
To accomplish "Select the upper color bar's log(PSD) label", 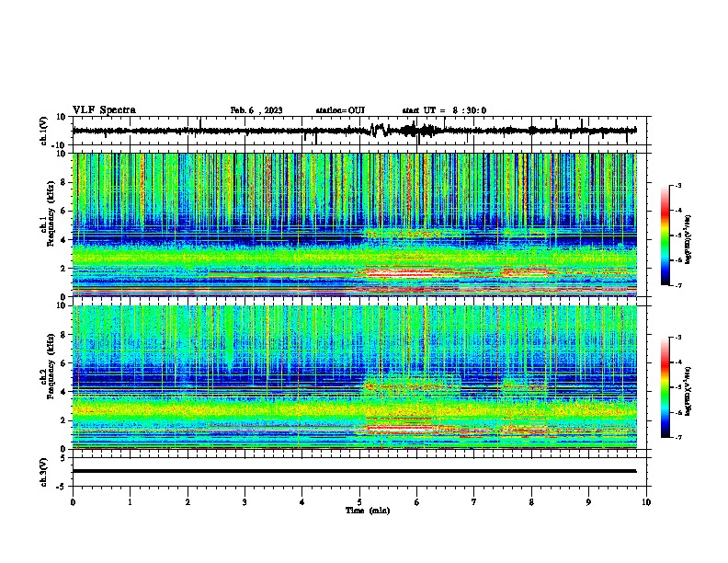I will (688, 240).
